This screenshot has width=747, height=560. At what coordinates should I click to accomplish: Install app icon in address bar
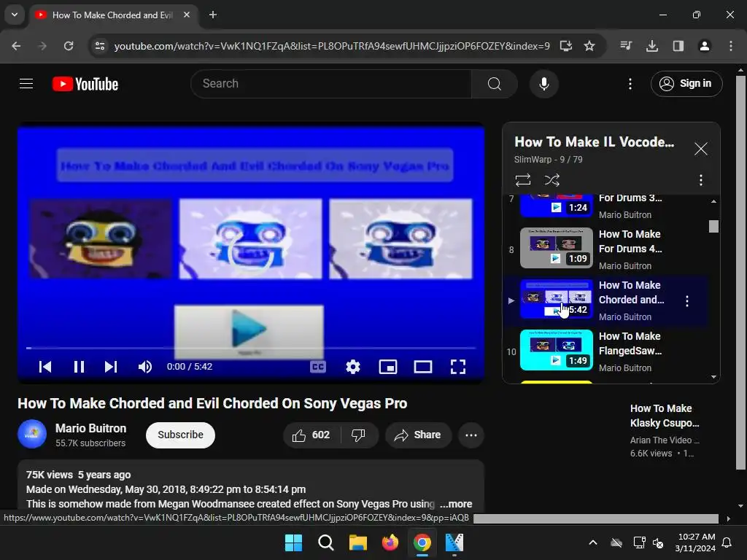[x=565, y=46]
